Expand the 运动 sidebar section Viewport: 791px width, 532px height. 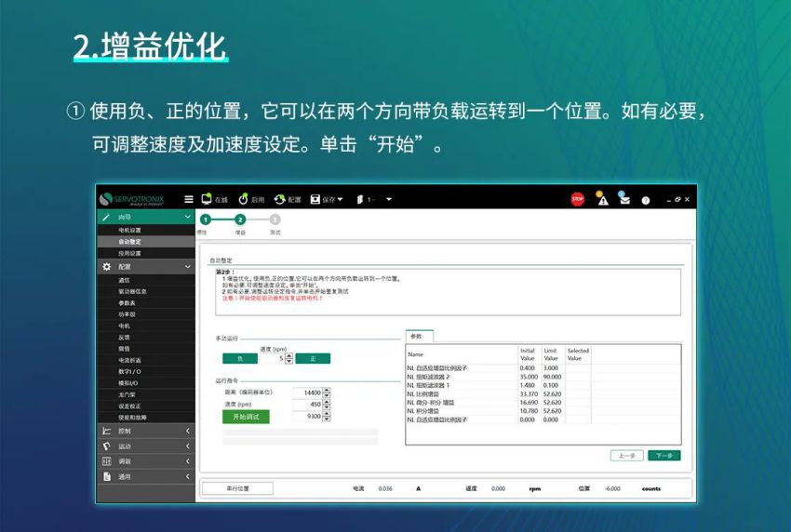click(145, 446)
